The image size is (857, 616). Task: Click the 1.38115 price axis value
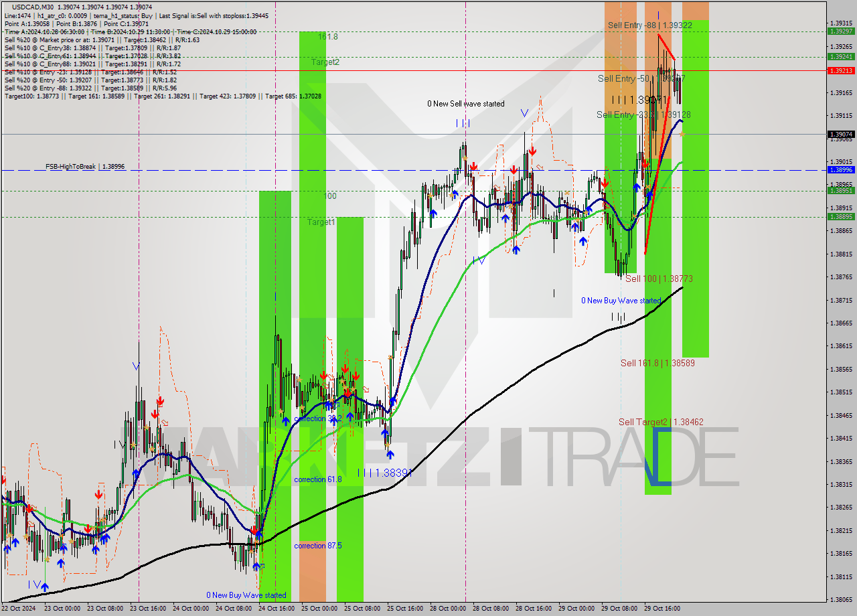(841, 576)
